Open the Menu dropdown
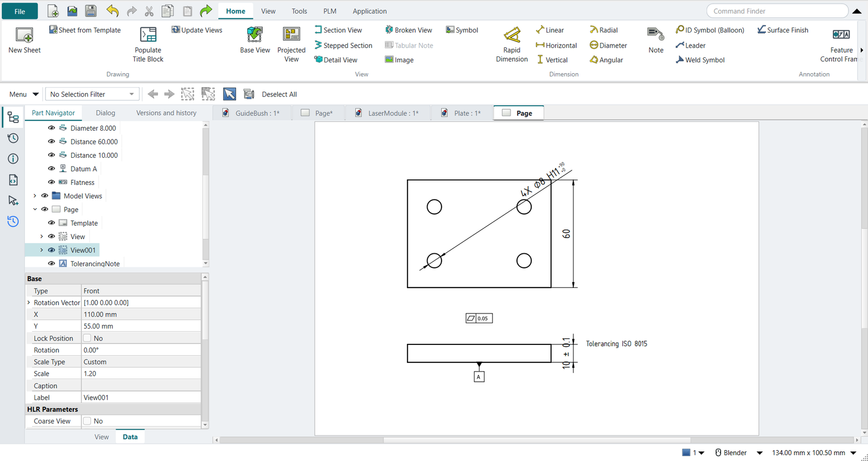The height and width of the screenshot is (461, 868). [x=24, y=94]
